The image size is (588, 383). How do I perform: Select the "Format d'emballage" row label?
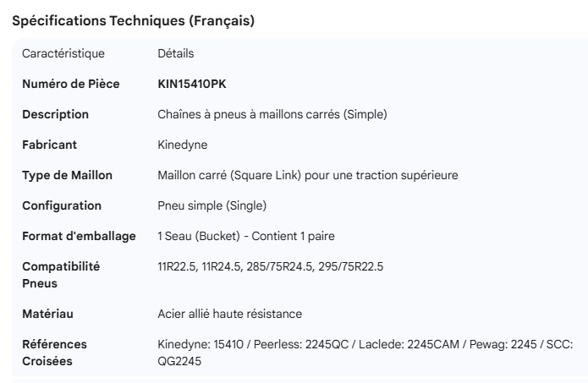point(79,236)
